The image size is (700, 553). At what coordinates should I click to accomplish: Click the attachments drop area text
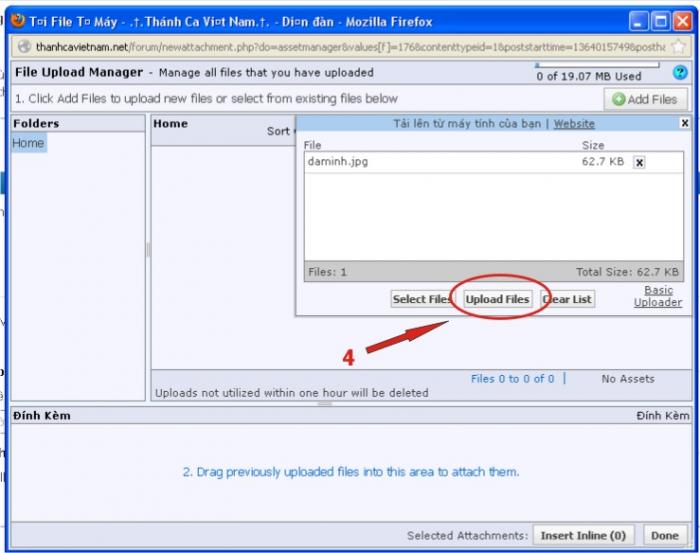click(350, 472)
